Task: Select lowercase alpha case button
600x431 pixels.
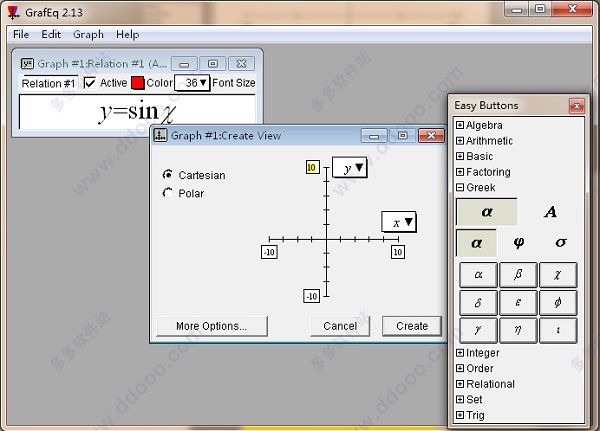Action: pos(487,212)
